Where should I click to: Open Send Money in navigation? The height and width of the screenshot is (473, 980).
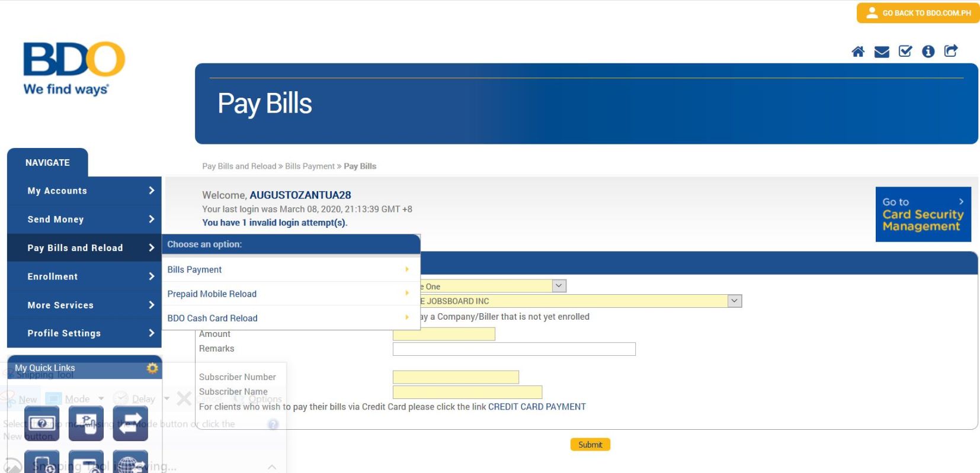[84, 219]
